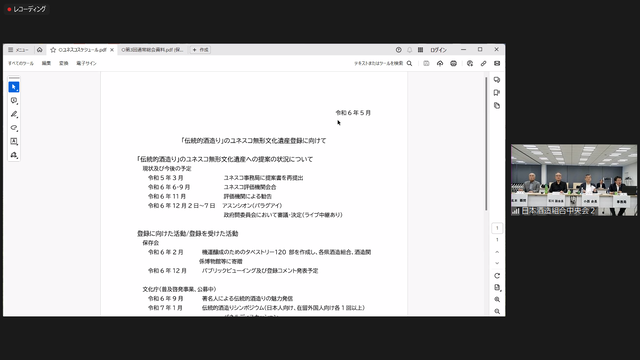
Task: Click the text 評価機関による勧告
Action: point(247,196)
